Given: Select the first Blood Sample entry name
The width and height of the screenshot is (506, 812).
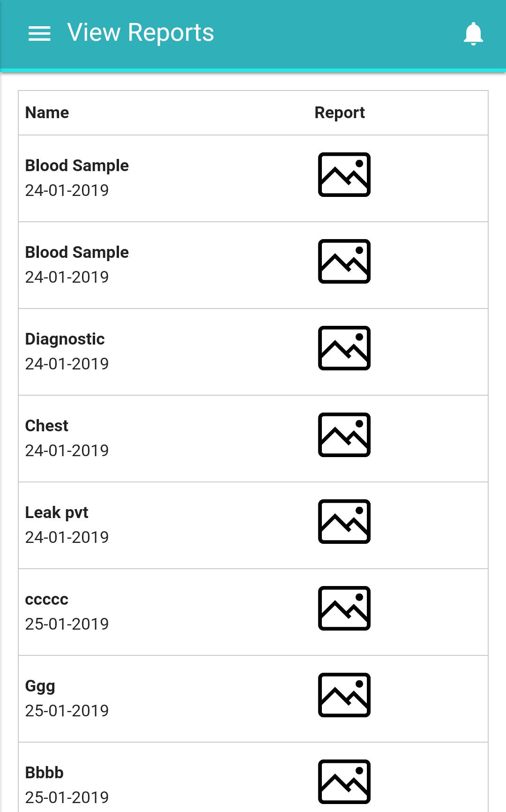Looking at the screenshot, I should (x=77, y=165).
